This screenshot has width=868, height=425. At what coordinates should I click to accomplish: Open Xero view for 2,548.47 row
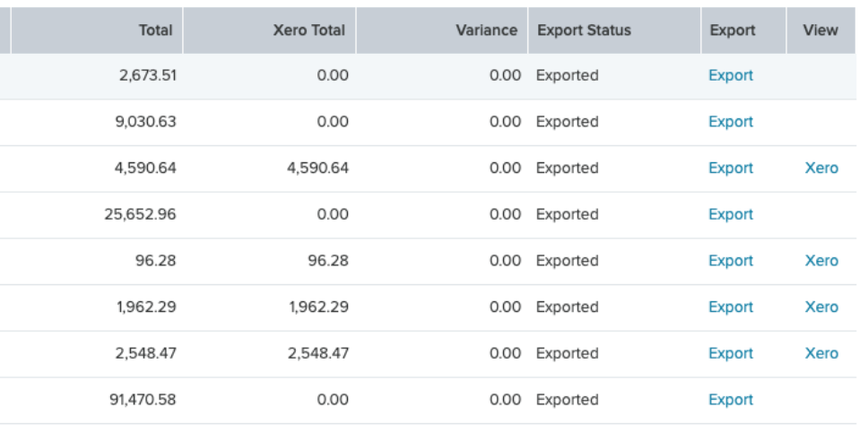[821, 353]
